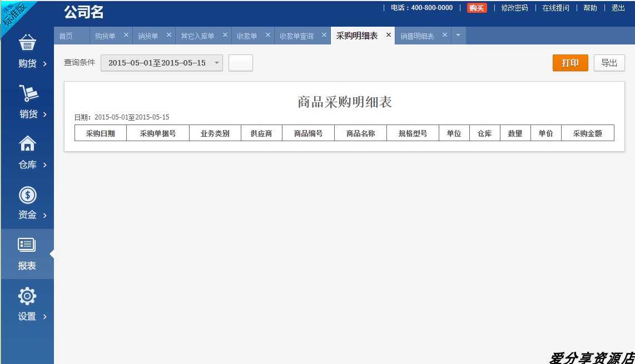
Task: Open the 报表 reports icon
Action: pos(27,245)
